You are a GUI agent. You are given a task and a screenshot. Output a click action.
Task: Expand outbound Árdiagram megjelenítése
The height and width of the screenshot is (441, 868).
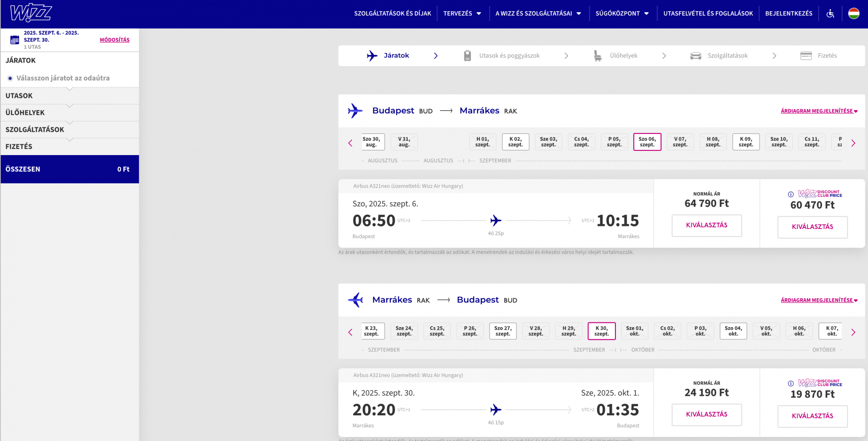coord(819,111)
